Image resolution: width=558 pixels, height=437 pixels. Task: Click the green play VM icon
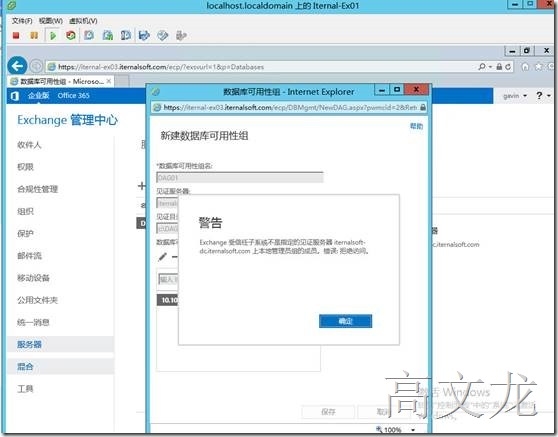pyautogui.click(x=53, y=35)
